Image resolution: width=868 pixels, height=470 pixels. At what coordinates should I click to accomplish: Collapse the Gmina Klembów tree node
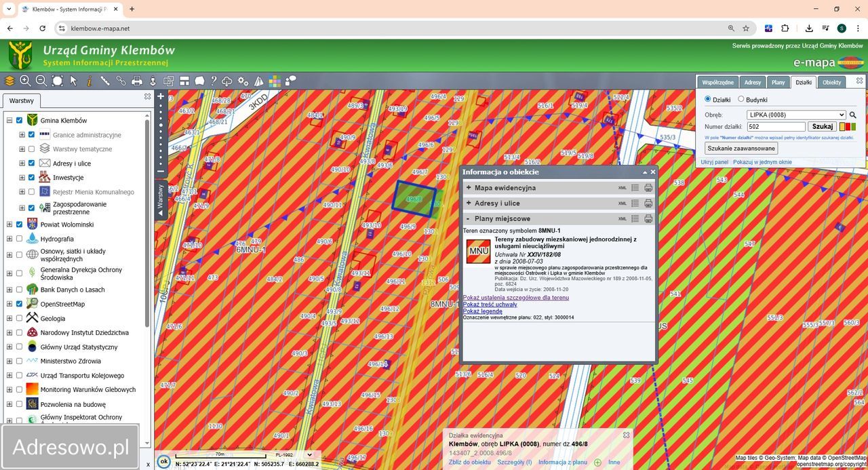(x=9, y=121)
